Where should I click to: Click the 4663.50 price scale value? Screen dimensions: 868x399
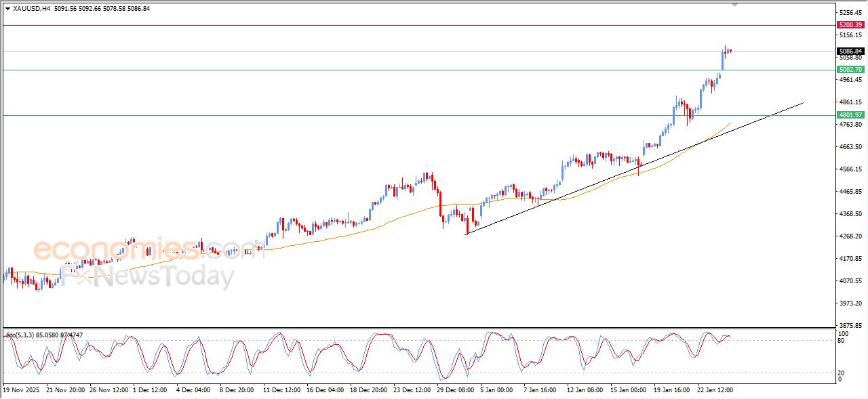[x=850, y=146]
